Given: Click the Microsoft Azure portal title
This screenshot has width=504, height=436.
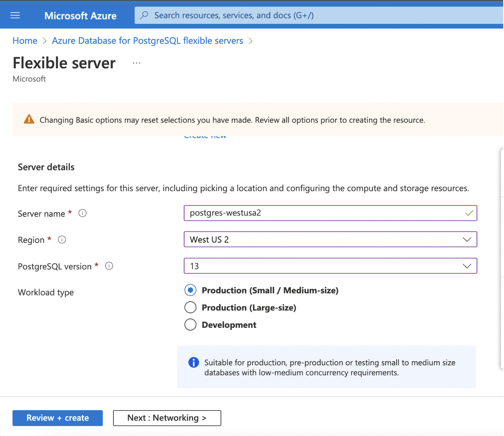Looking at the screenshot, I should (x=80, y=16).
